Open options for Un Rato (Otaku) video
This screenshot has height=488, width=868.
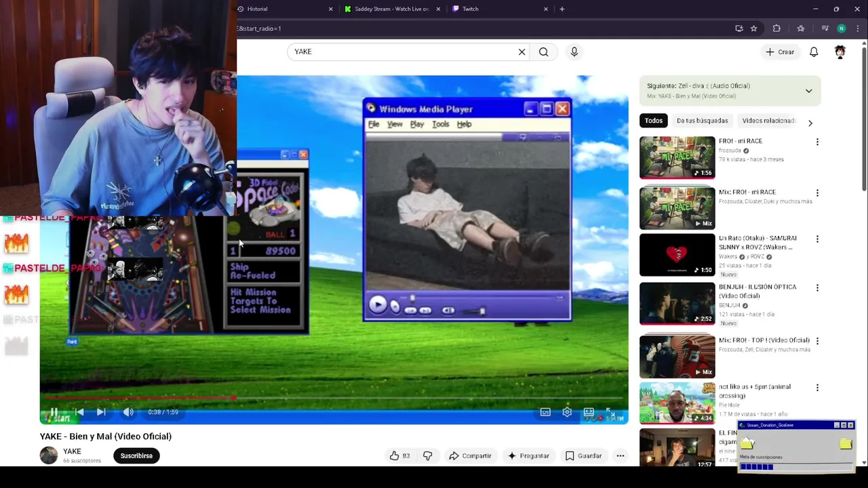click(x=817, y=239)
